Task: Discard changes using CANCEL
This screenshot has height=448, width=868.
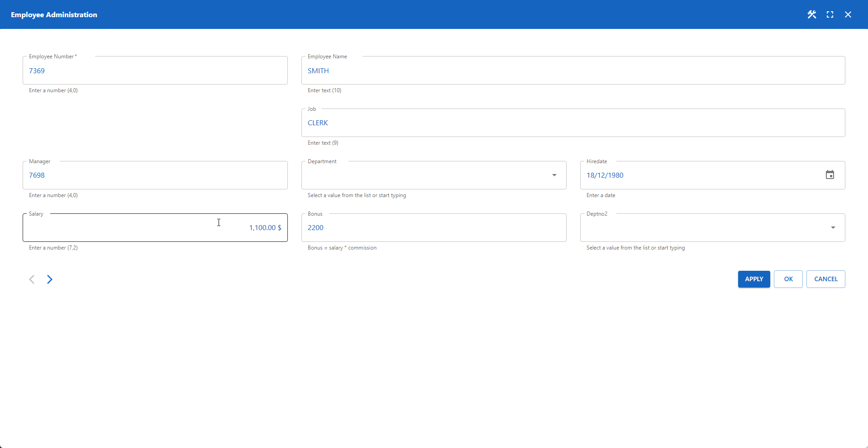Action: coord(825,279)
